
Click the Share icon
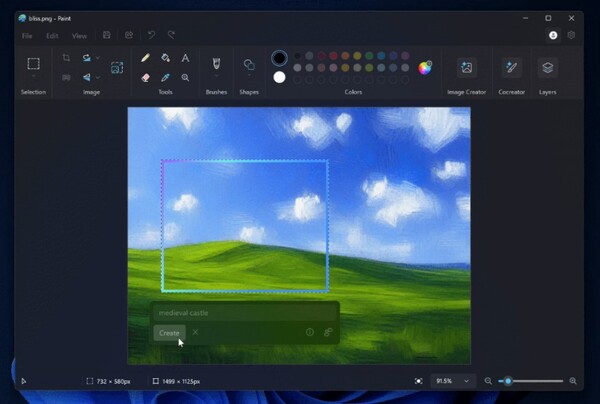point(129,35)
